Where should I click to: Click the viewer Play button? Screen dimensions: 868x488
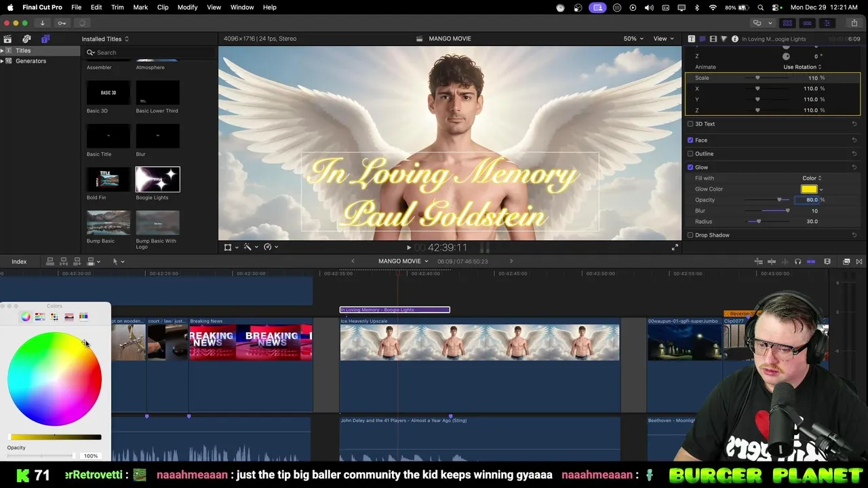408,247
